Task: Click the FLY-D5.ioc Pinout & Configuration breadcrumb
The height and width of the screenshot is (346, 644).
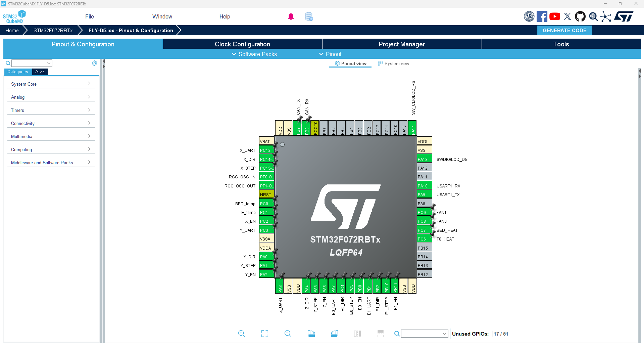Action: click(131, 30)
